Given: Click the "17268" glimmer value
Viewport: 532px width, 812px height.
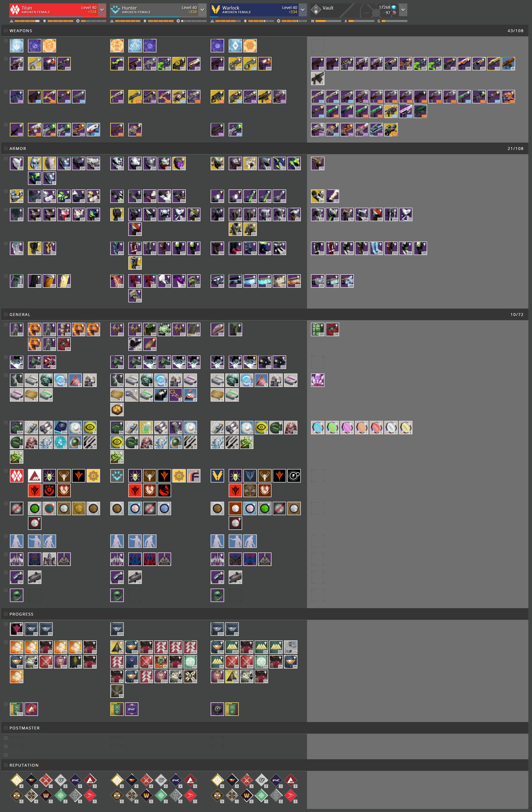Looking at the screenshot, I should [x=385, y=8].
